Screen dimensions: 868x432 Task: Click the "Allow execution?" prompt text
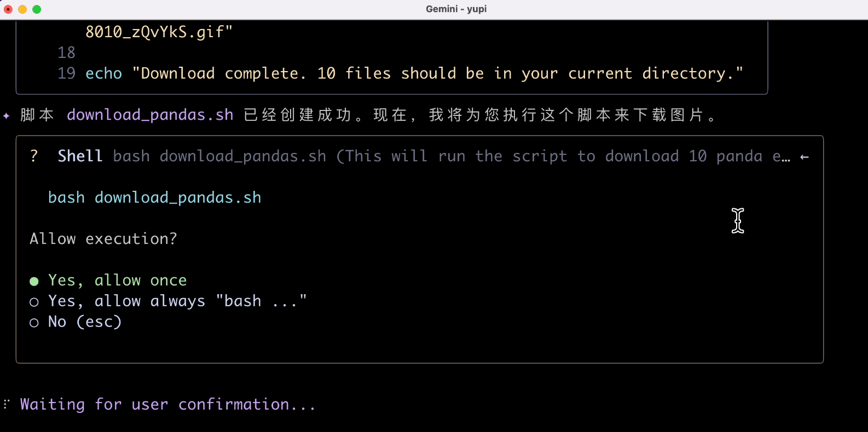click(103, 239)
